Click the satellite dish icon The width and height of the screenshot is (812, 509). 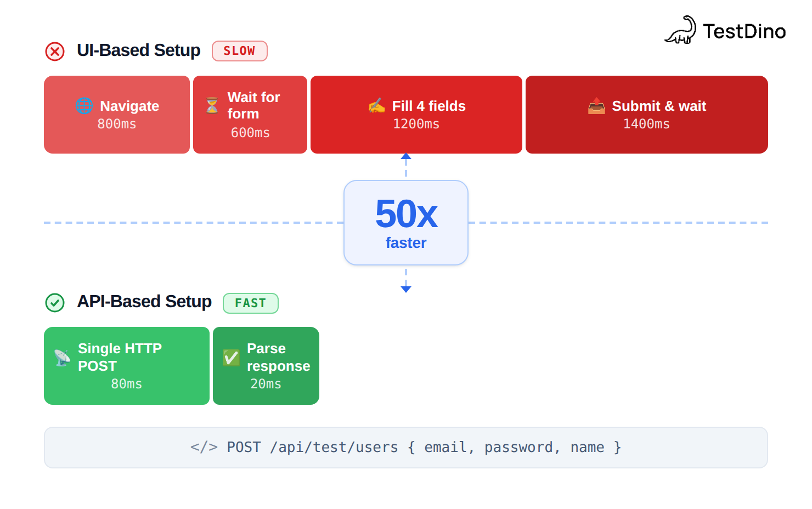(62, 357)
